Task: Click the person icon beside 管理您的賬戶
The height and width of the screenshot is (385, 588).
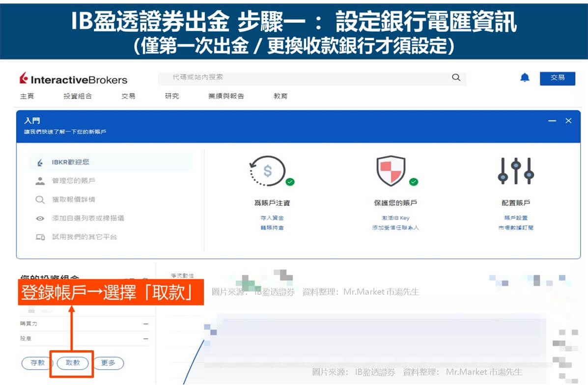Action: tap(40, 181)
